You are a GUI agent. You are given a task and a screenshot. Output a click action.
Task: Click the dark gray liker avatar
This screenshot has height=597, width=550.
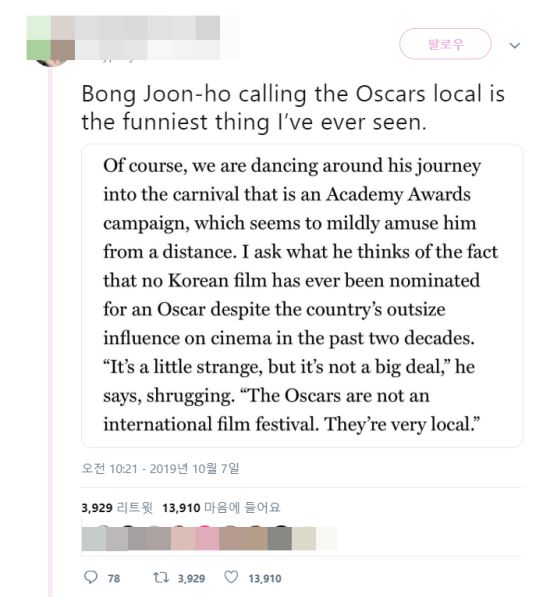coord(280,538)
